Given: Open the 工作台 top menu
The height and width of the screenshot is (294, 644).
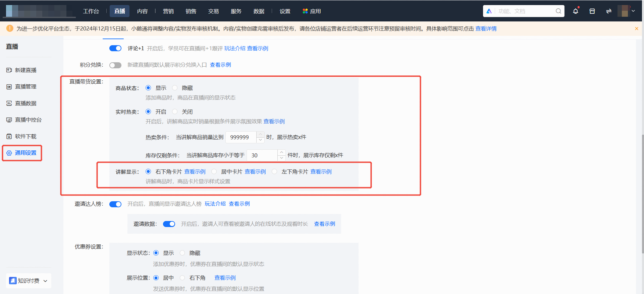Looking at the screenshot, I should pos(91,11).
